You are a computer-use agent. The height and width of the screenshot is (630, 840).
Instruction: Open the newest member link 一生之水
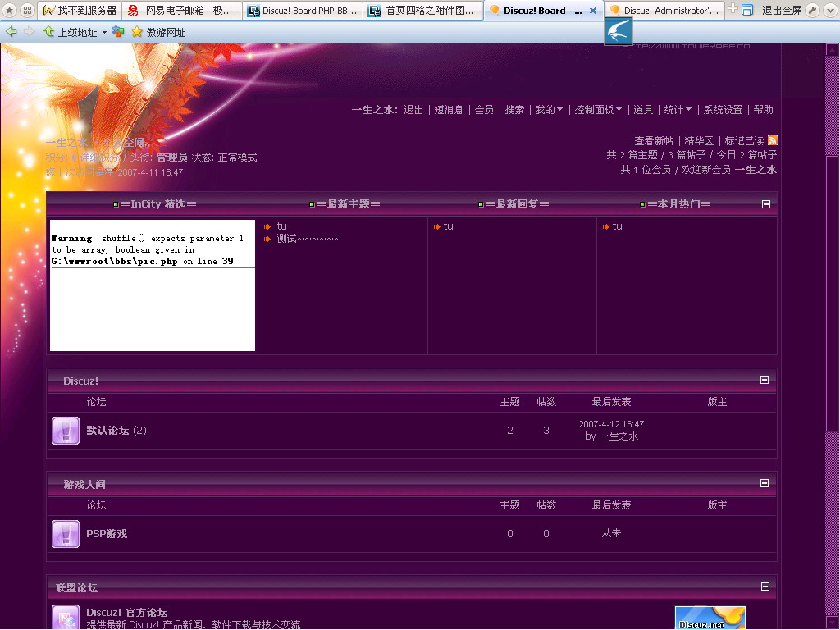tap(756, 170)
